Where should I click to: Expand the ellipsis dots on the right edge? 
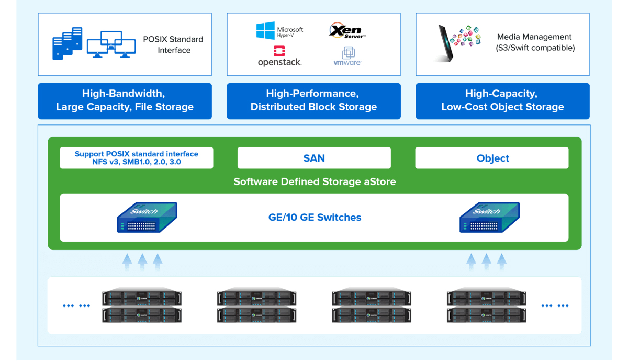[x=555, y=305]
